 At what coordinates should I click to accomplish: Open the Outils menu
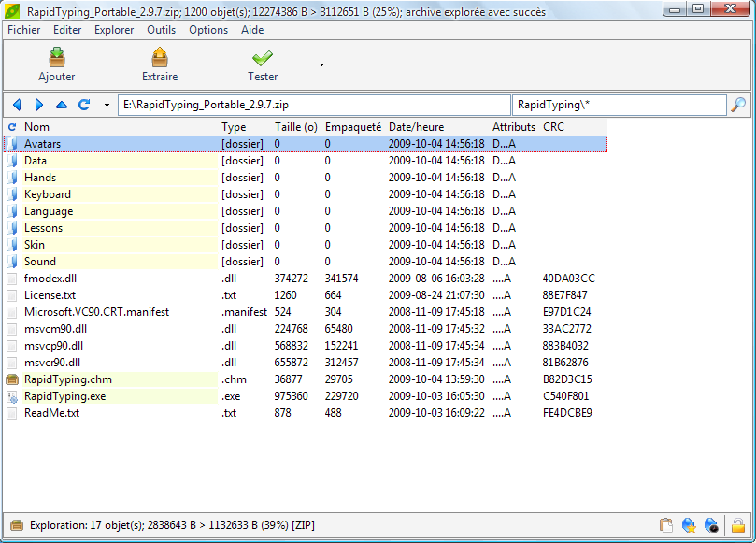click(x=162, y=30)
